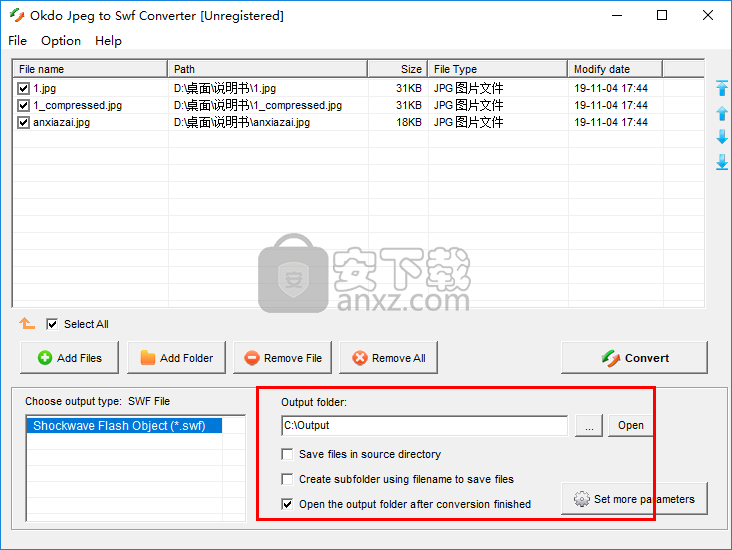This screenshot has height=550, width=732.
Task: Uncheck the 1.jpg file checkbox
Action: pos(23,88)
